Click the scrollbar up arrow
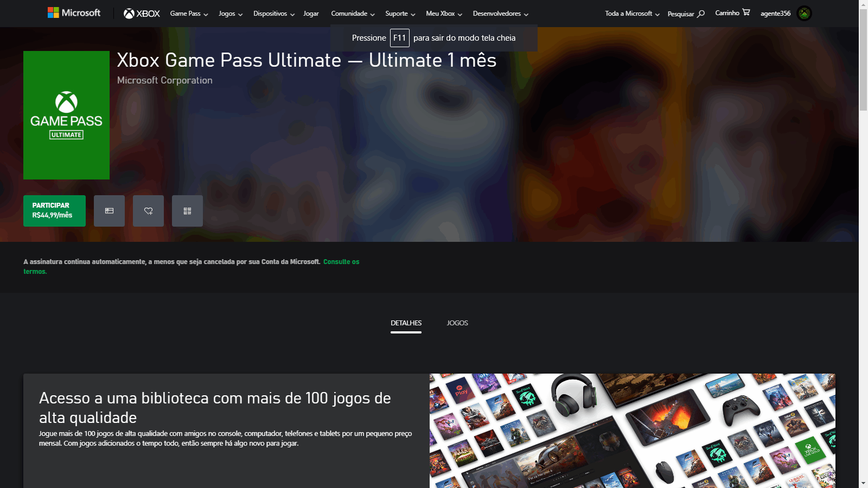 click(x=863, y=4)
